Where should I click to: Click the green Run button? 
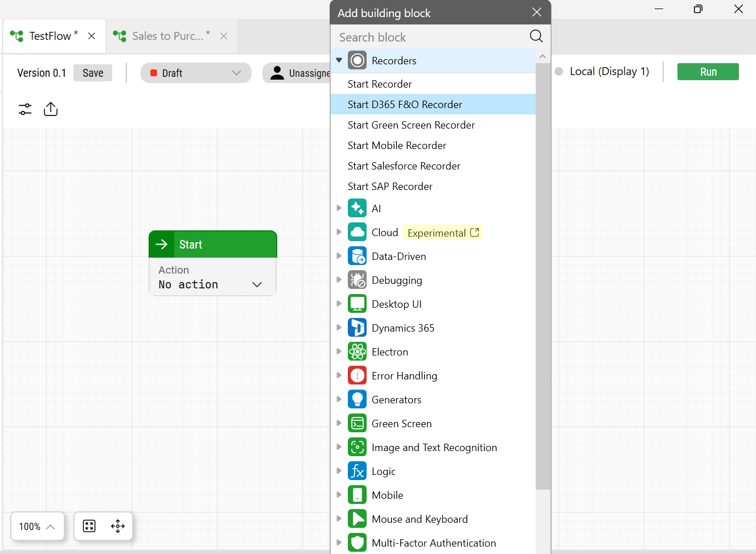coord(708,72)
